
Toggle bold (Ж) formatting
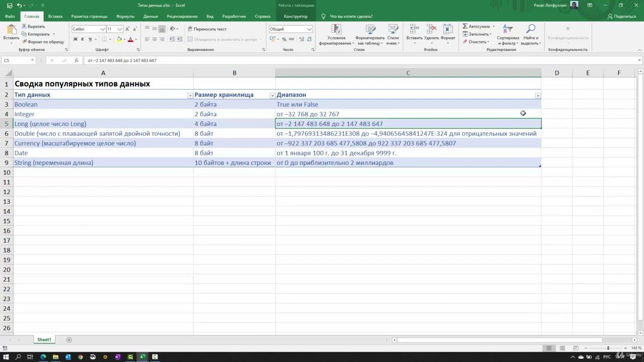coord(75,39)
